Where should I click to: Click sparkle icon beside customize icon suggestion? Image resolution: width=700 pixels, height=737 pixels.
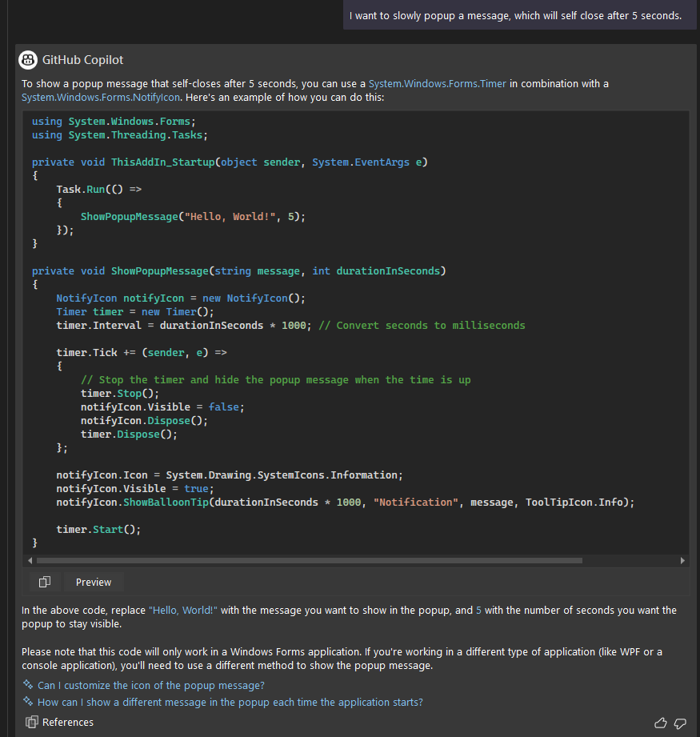tap(28, 684)
